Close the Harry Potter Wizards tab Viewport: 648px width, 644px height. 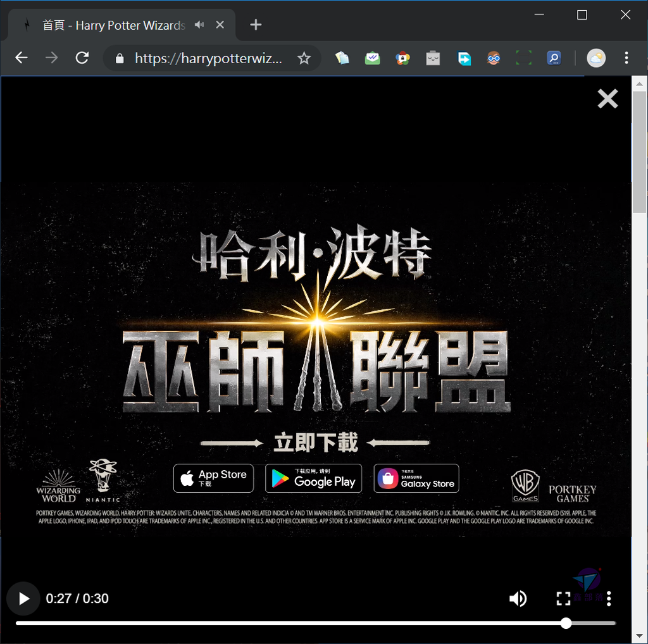point(220,25)
